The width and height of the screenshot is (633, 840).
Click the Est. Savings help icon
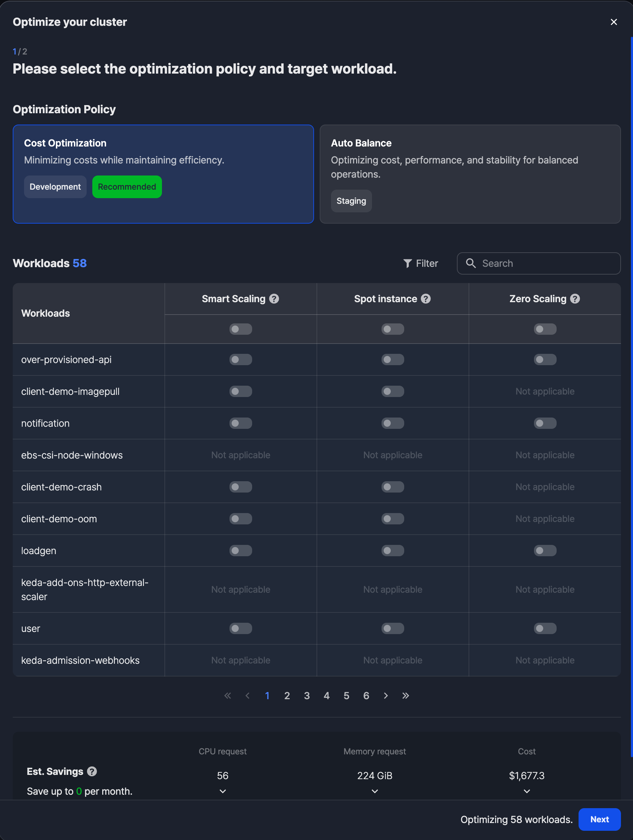click(92, 771)
